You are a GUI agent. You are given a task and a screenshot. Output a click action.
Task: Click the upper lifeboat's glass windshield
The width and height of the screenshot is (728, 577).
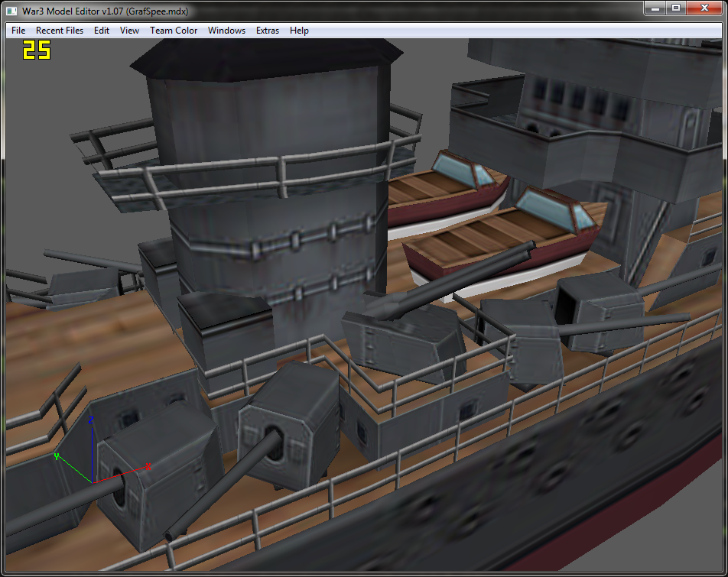[462, 170]
